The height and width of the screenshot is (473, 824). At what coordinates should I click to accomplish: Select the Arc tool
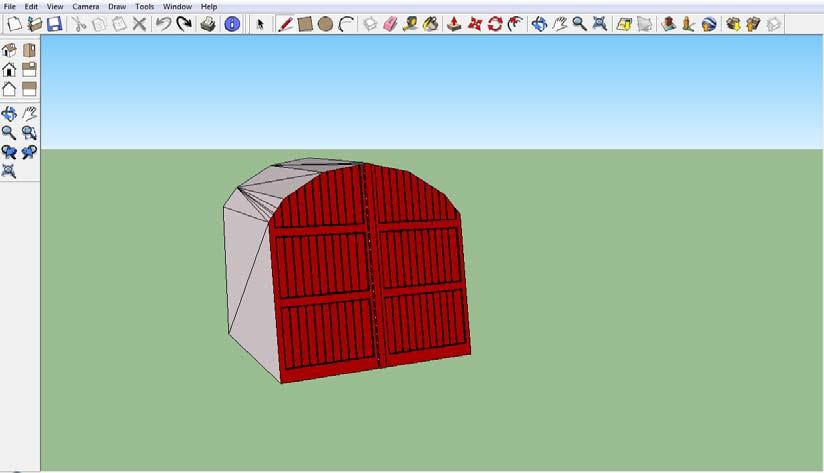[x=345, y=24]
